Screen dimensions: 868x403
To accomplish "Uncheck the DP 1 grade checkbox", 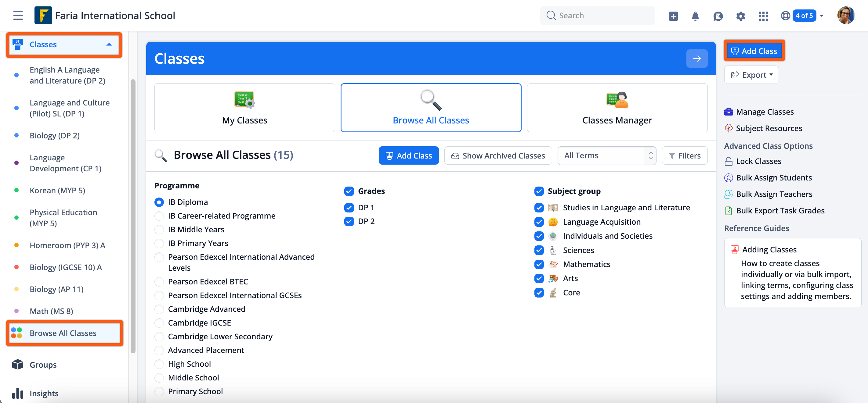I will coord(349,208).
